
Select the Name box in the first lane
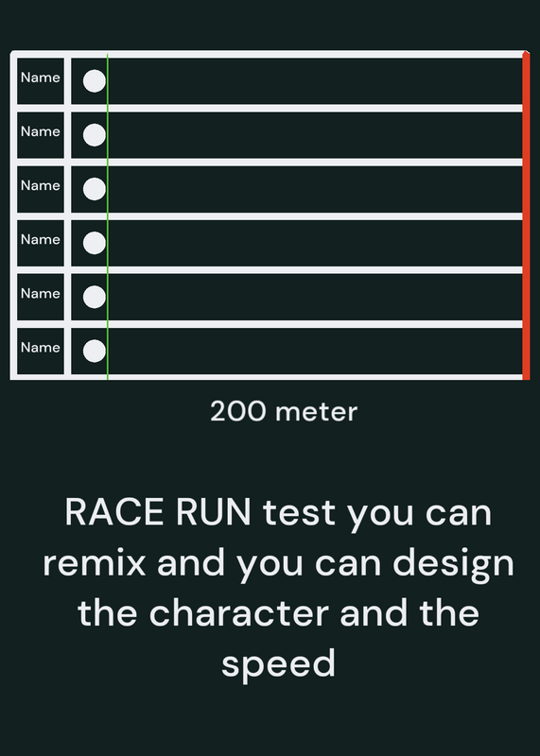41,81
